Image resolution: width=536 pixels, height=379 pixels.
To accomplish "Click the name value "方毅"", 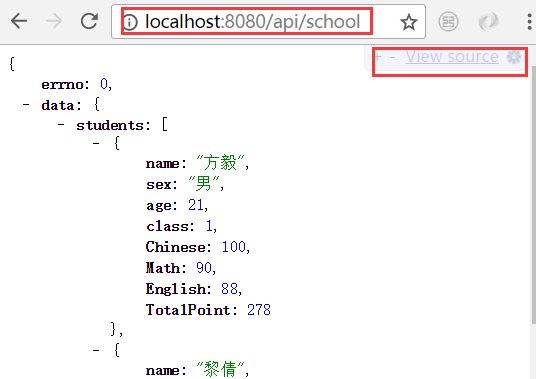I will [220, 162].
